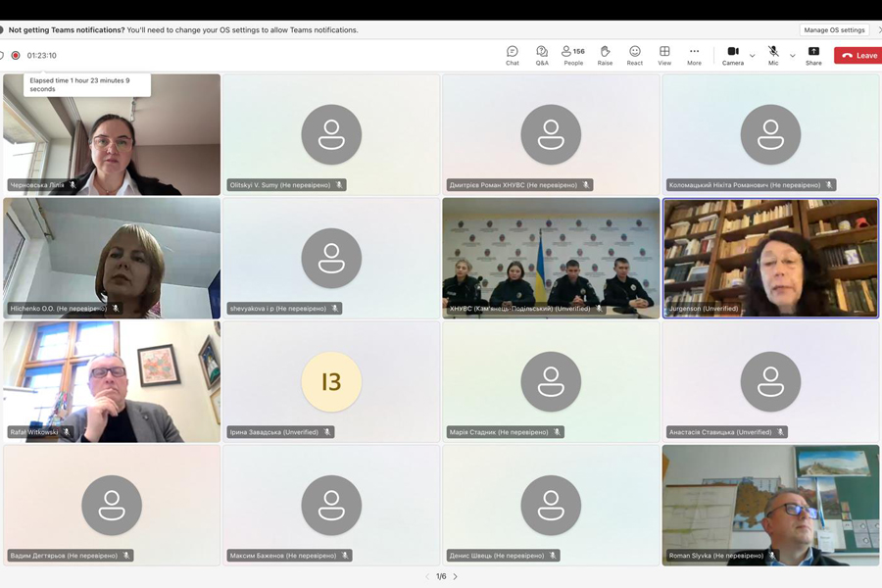Click Manage OS settings button
The width and height of the screenshot is (882, 588).
click(834, 29)
